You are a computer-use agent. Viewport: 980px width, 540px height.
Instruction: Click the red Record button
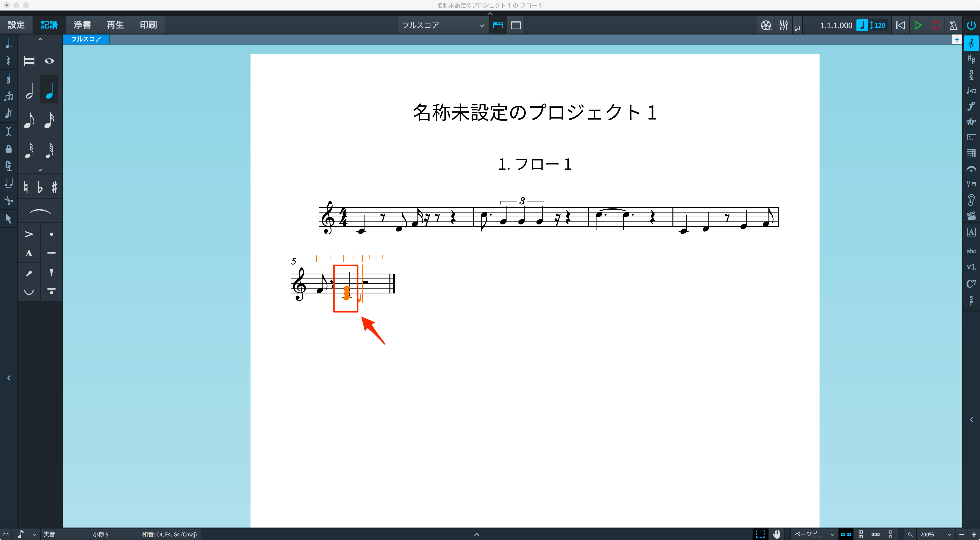(x=936, y=25)
